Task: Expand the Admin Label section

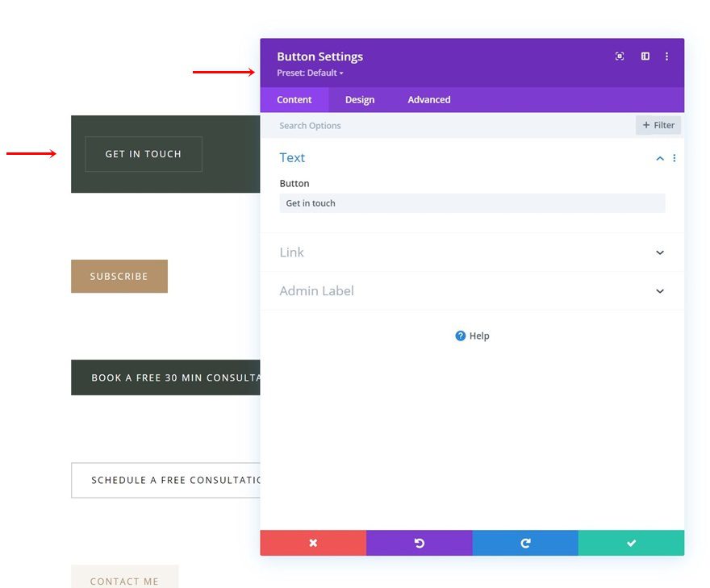Action: [659, 291]
